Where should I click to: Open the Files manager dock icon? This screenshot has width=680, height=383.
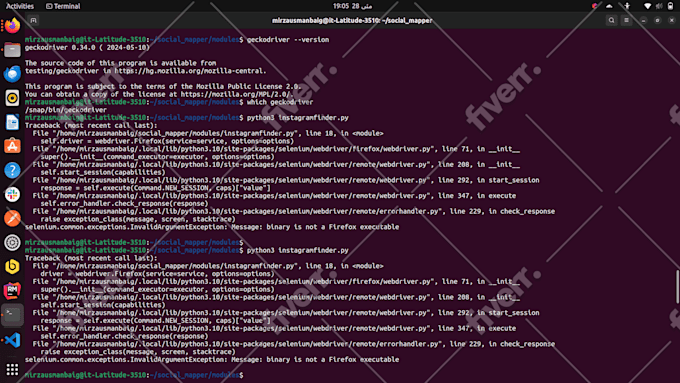12,50
